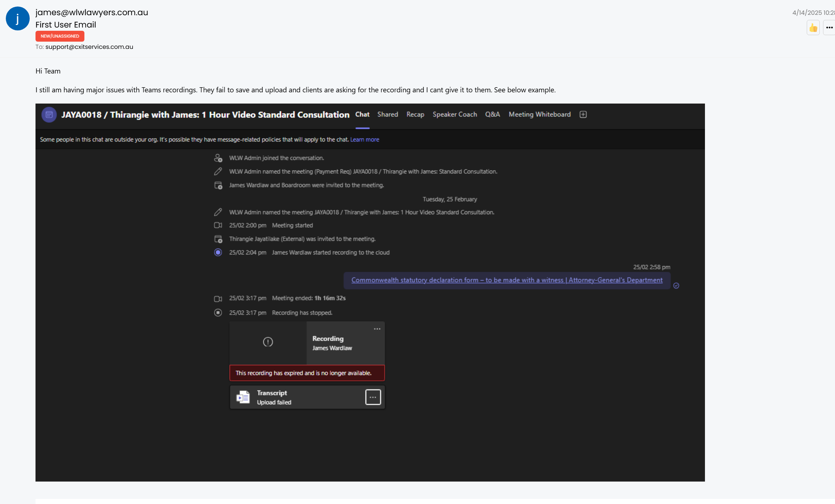
Task: Click the Transcript file icon
Action: (x=243, y=397)
